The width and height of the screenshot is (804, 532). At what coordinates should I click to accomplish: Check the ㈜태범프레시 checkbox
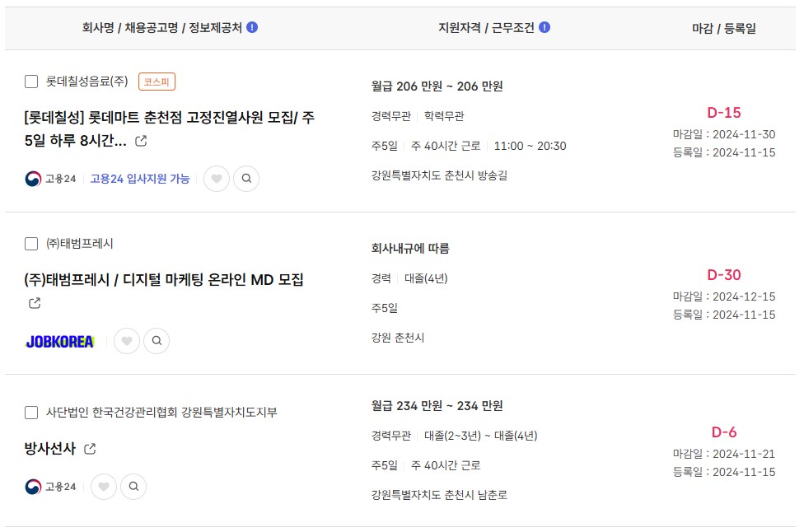31,244
